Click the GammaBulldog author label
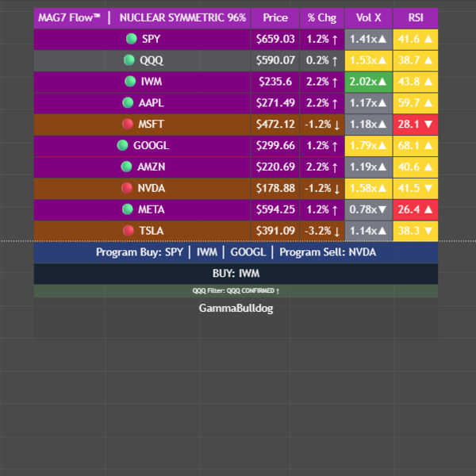The image size is (476, 476). [x=236, y=308]
